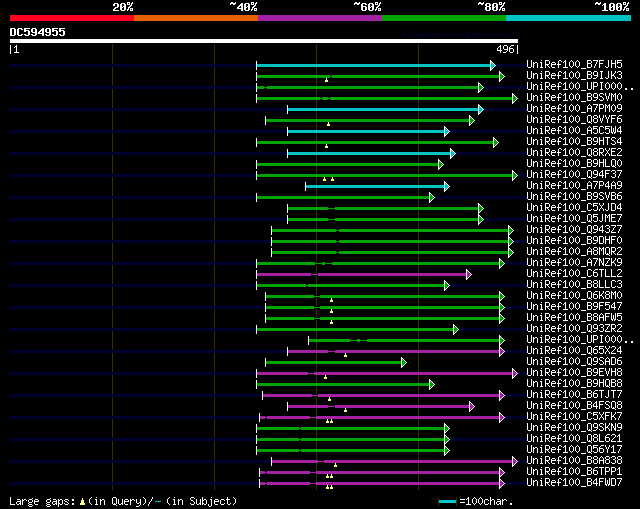This screenshot has width=640, height=509.
Task: Select the UniRef100_A7NZK9 hit name
Action: (574, 263)
